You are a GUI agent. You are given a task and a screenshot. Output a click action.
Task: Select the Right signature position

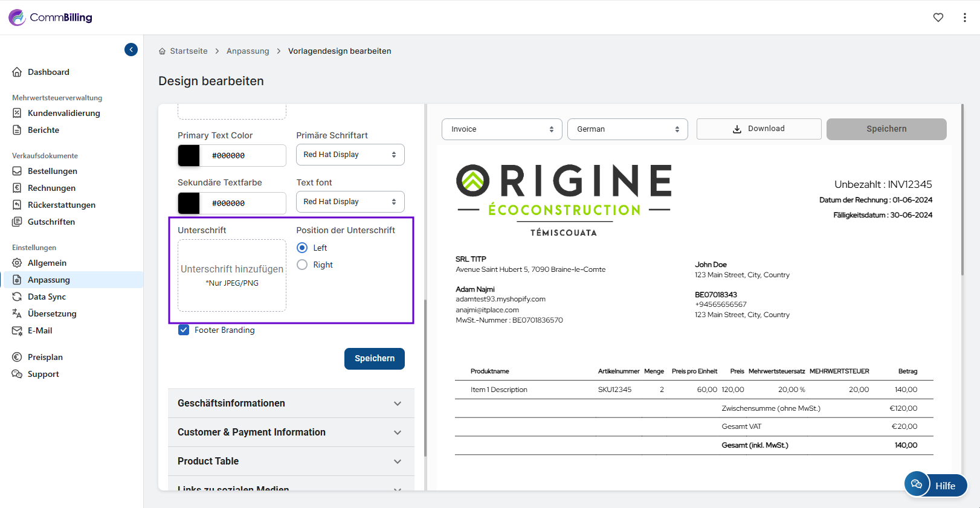(302, 265)
